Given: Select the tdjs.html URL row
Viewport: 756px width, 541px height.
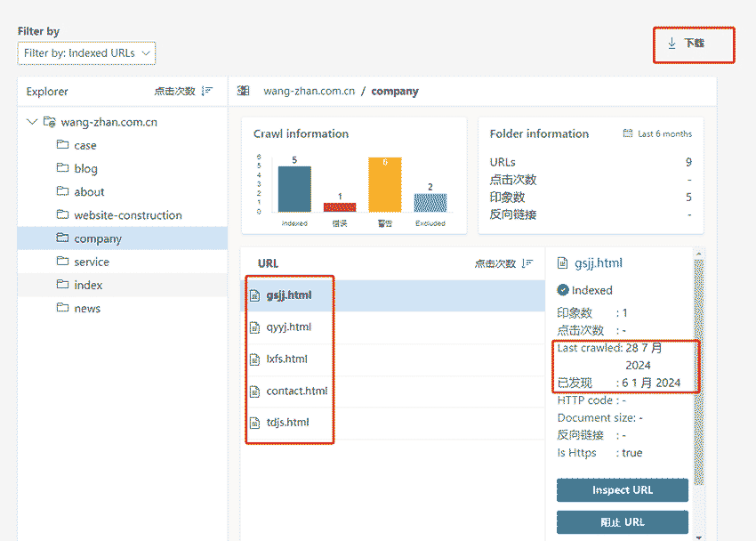Looking at the screenshot, I should (x=392, y=423).
